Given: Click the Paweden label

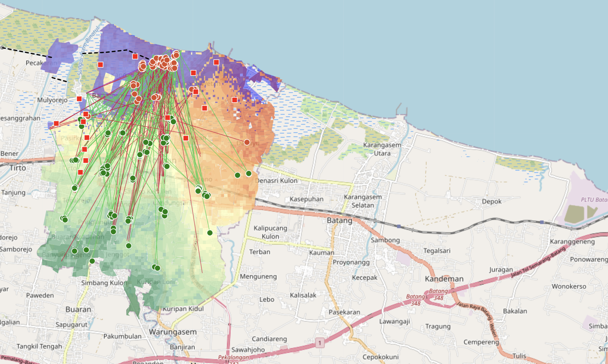Looking at the screenshot, I should (40, 295).
